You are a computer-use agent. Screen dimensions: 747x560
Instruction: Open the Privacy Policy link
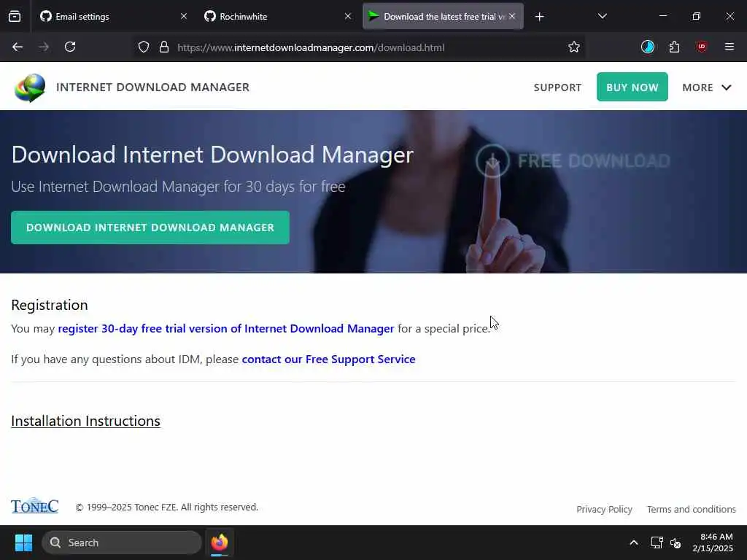point(604,510)
